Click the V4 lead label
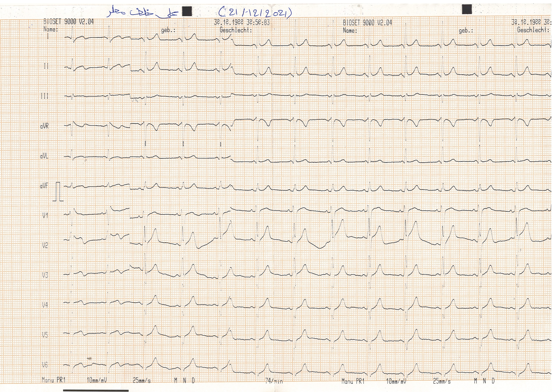The width and height of the screenshot is (555, 392). click(x=45, y=305)
